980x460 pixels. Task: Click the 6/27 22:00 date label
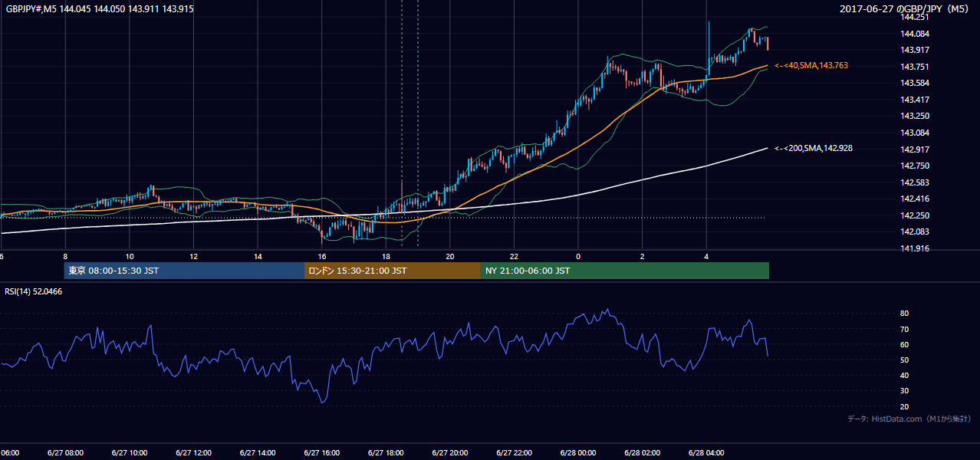tap(515, 453)
